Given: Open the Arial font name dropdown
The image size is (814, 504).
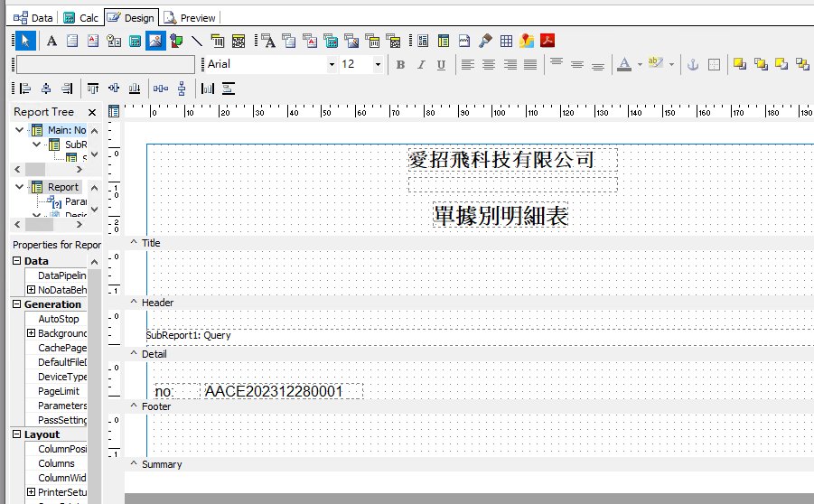Looking at the screenshot, I should (x=332, y=65).
